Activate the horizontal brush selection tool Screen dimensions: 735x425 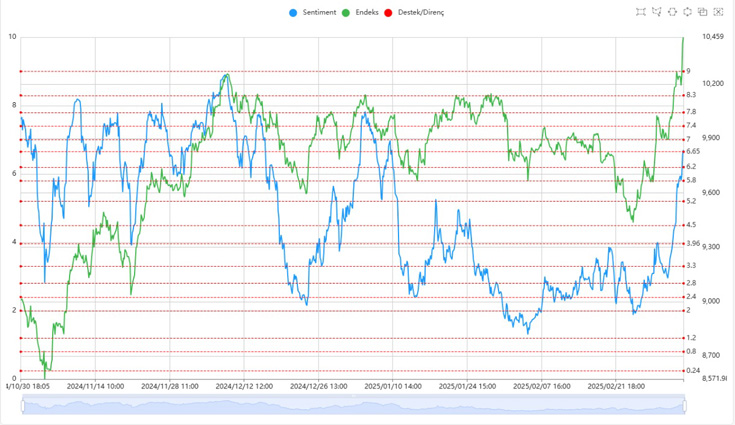[x=672, y=12]
